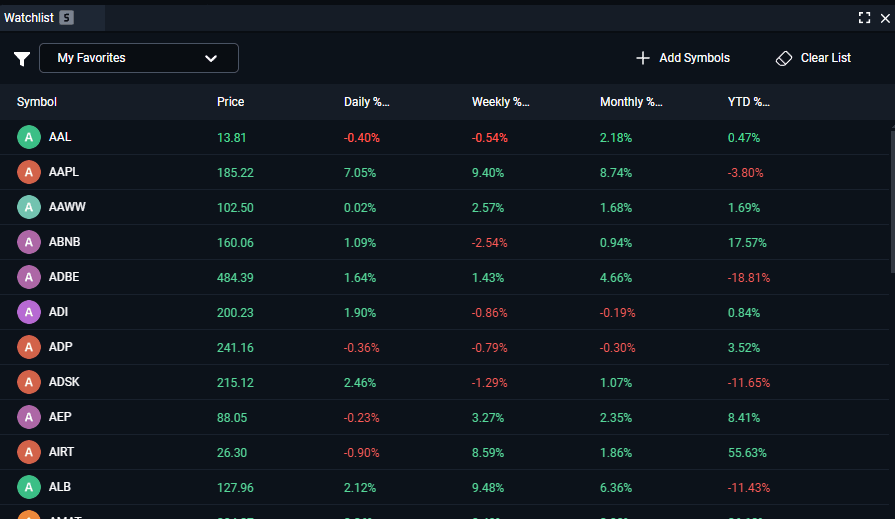Click AIRT YTD change 55.63%
Viewport: 895px width, 519px height.
747,453
